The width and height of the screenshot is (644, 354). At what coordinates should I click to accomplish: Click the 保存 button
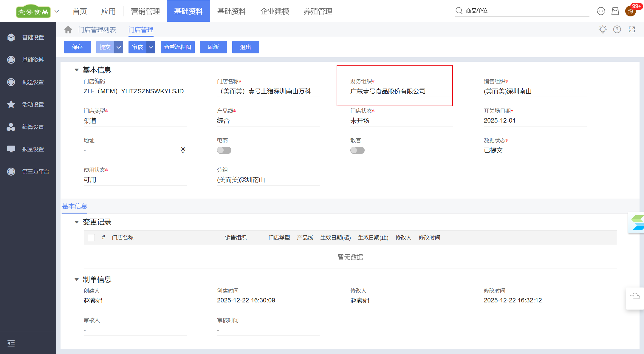[x=77, y=47]
